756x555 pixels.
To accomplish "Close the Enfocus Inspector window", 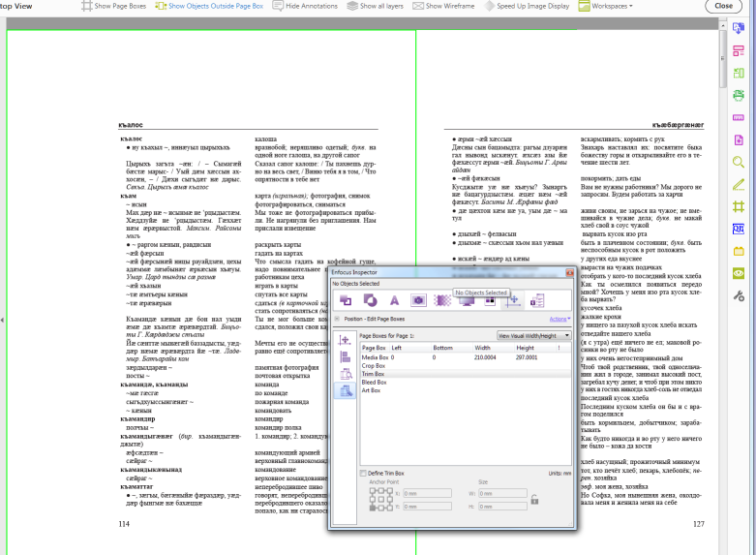I will (569, 273).
